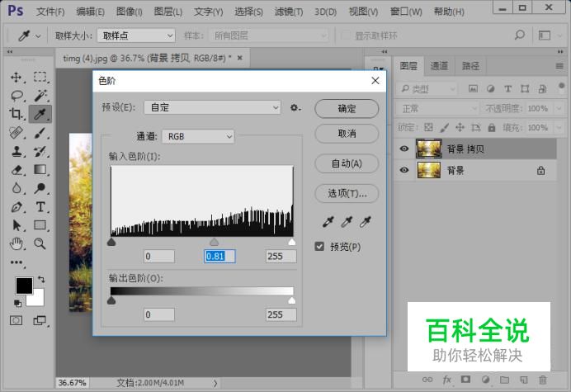Select the Crop tool
The image size is (571, 392).
coord(17,114)
